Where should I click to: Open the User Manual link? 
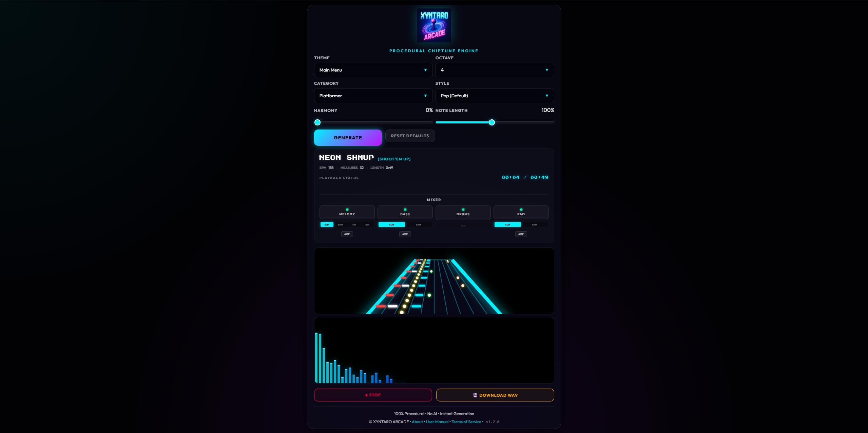tap(437, 422)
